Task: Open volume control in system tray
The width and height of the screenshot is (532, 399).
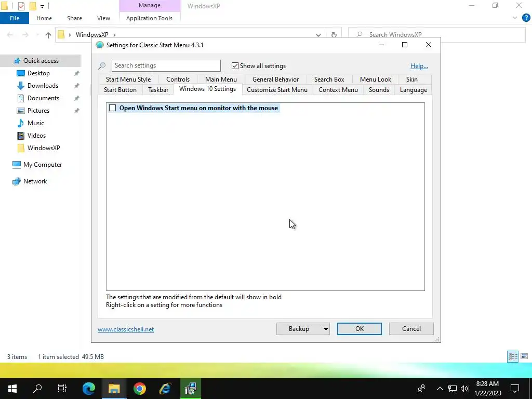Action: pos(464,389)
